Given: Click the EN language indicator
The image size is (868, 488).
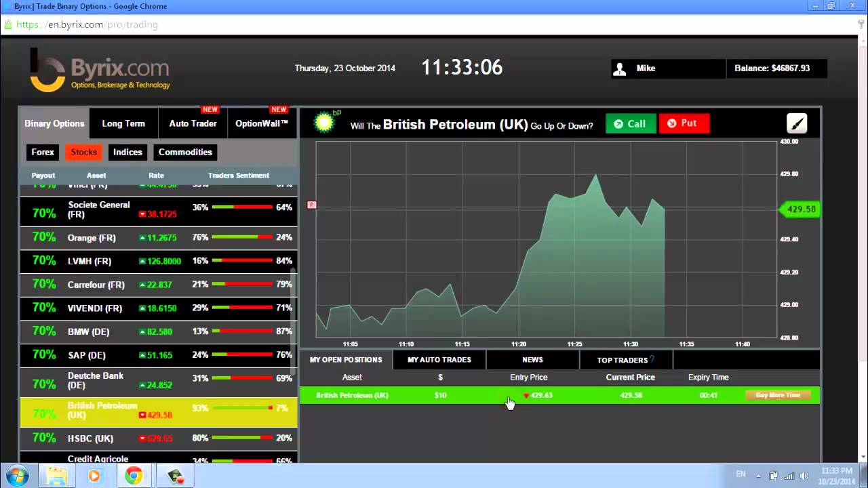Looking at the screenshot, I should pyautogui.click(x=741, y=474).
